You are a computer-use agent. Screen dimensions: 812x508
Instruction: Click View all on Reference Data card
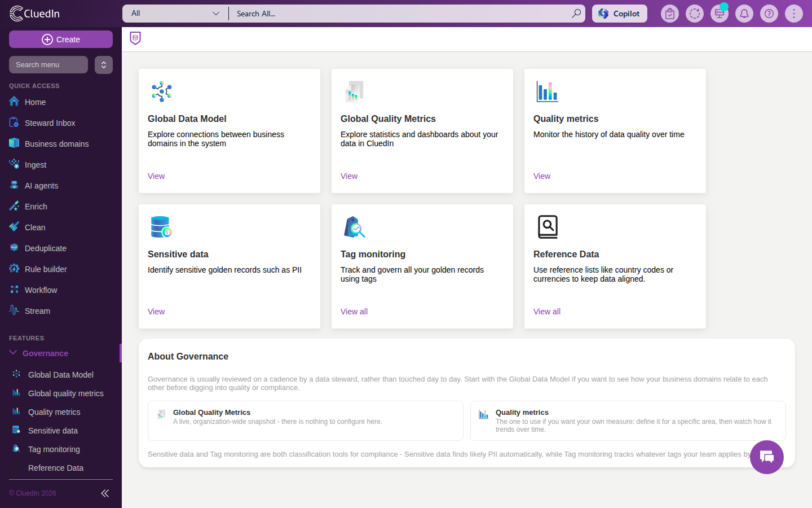(x=547, y=312)
